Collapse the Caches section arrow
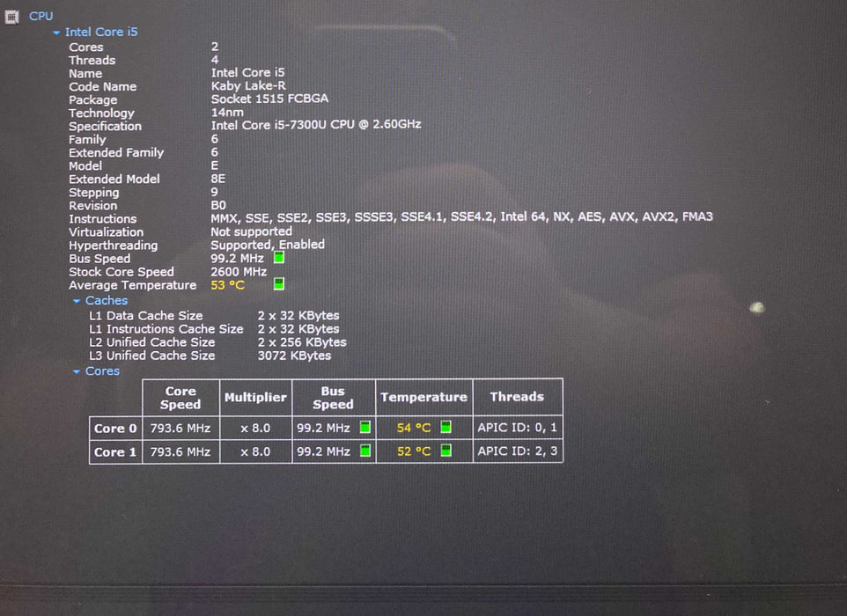 click(x=77, y=301)
